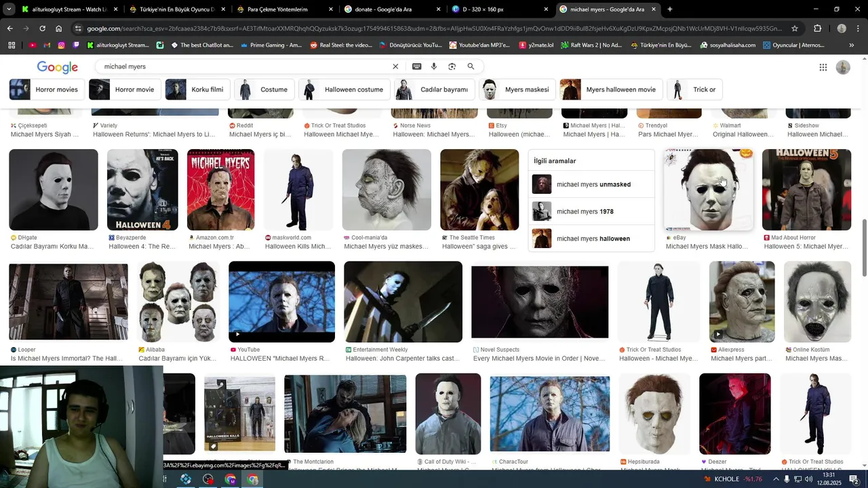The height and width of the screenshot is (488, 868).
Task: Open related search michael myers unmasked
Action: pyautogui.click(x=591, y=184)
